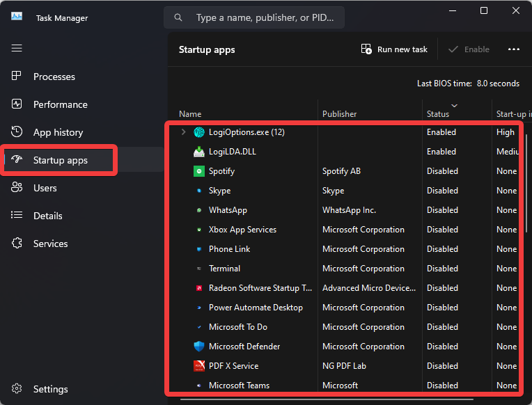Open Settings in the sidebar

50,389
